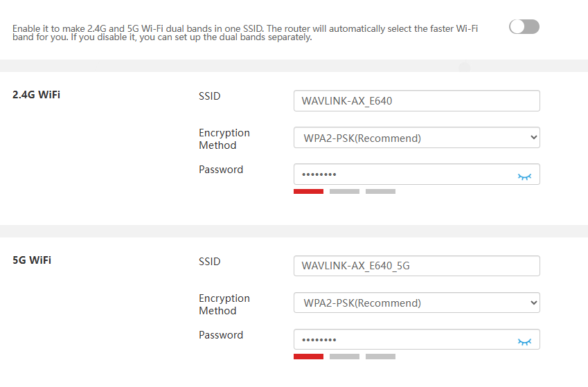Image resolution: width=588 pixels, height=387 pixels.
Task: Click the 5G Password label
Action: click(x=221, y=335)
